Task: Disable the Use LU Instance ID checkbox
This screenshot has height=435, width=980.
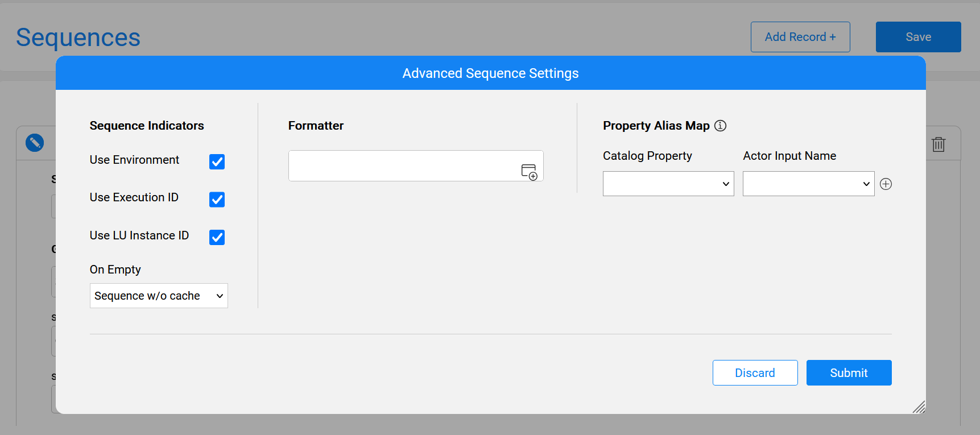Action: point(217,237)
